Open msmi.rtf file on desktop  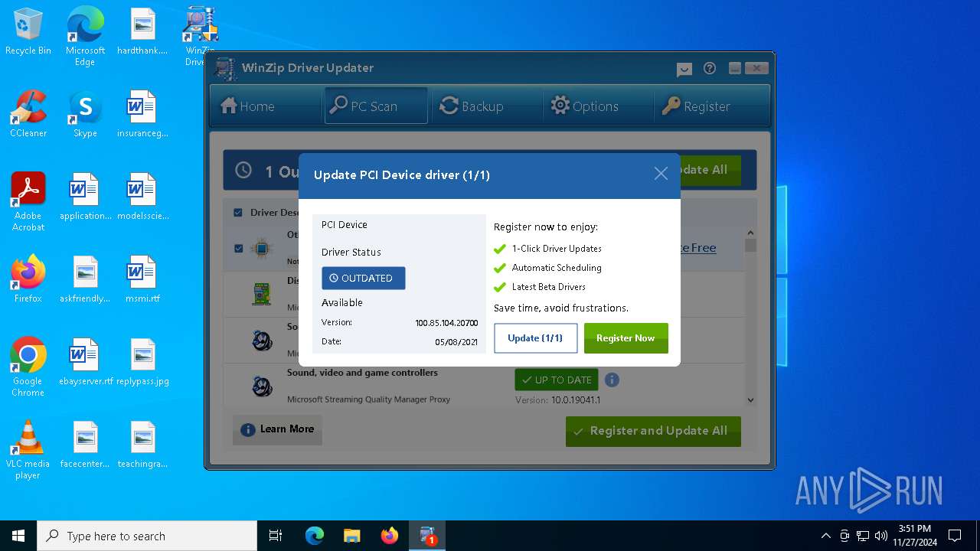coord(142,279)
